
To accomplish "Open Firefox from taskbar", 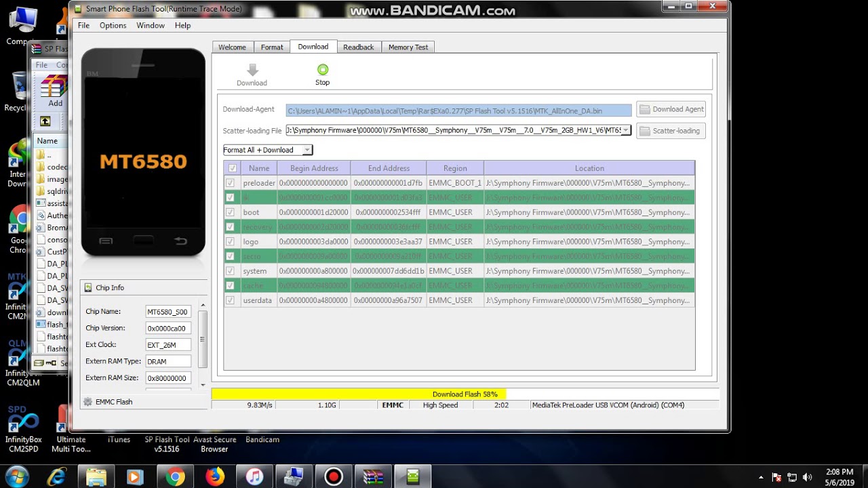I will pos(215,476).
